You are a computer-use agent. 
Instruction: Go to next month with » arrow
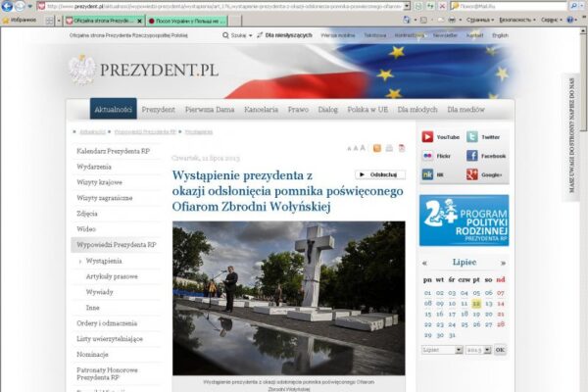[504, 263]
